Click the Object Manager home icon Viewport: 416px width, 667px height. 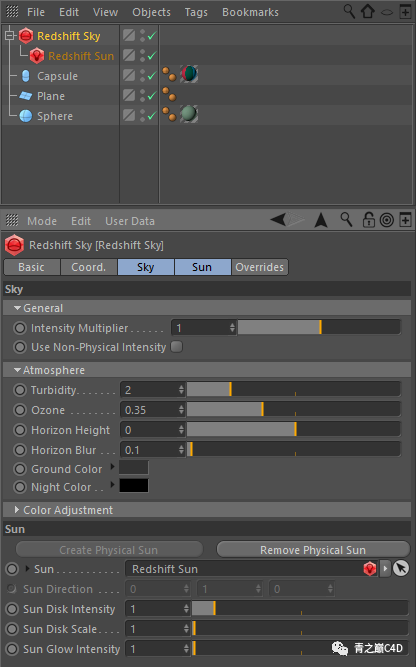368,11
